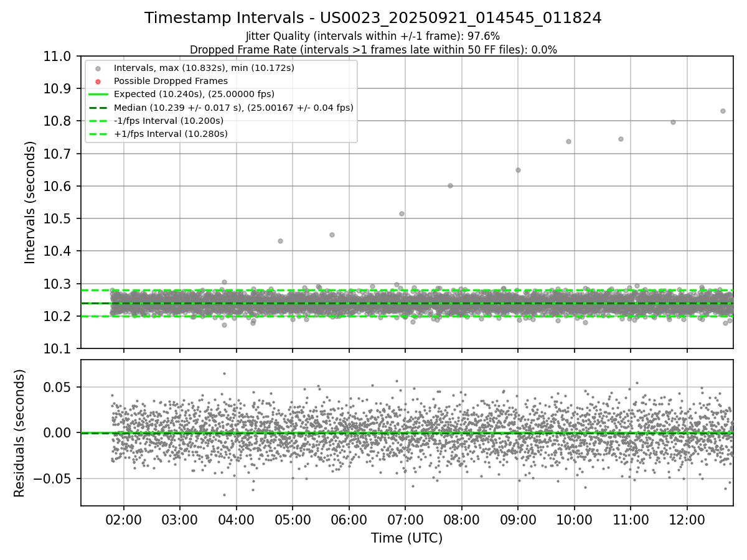This screenshot has width=747, height=560.
Task: Click the red Possible Dropped Frames legend marker
Action: 98,81
